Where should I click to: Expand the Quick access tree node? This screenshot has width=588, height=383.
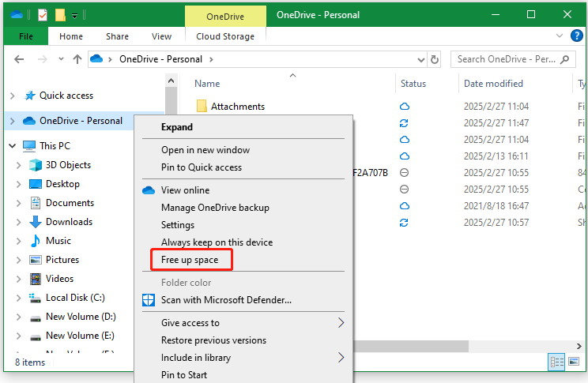(x=13, y=96)
